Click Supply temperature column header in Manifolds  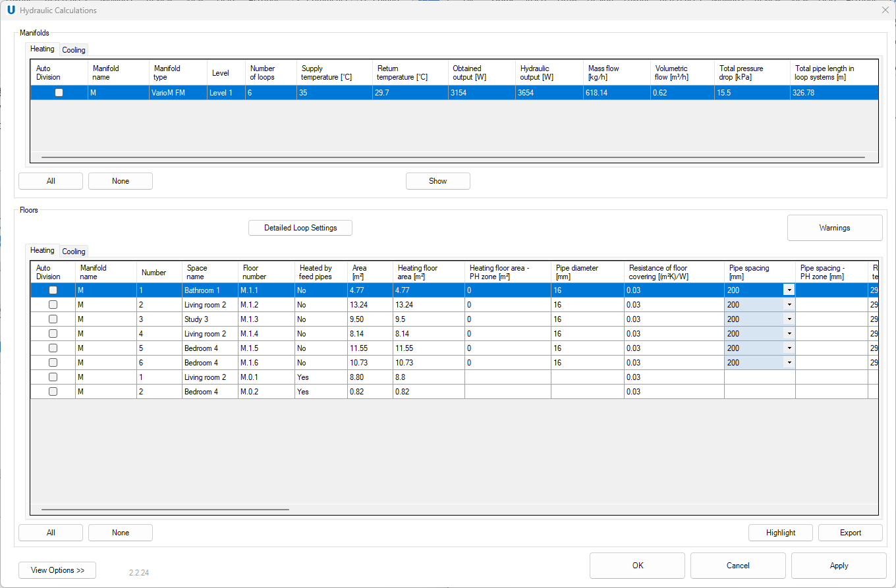[x=334, y=72]
